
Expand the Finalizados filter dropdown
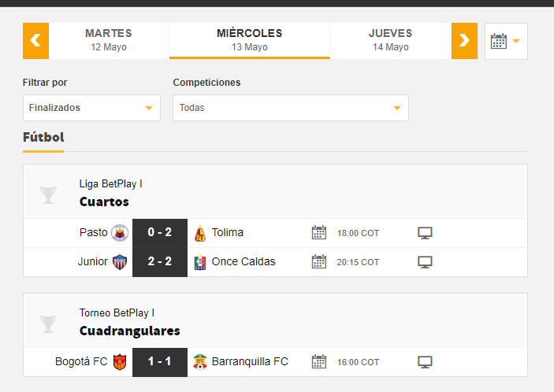pyautogui.click(x=91, y=108)
